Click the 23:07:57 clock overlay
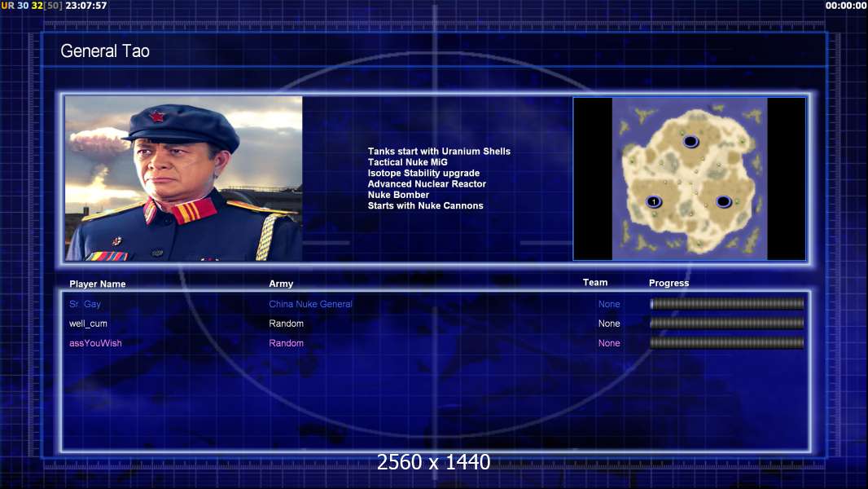The image size is (868, 489). [85, 6]
